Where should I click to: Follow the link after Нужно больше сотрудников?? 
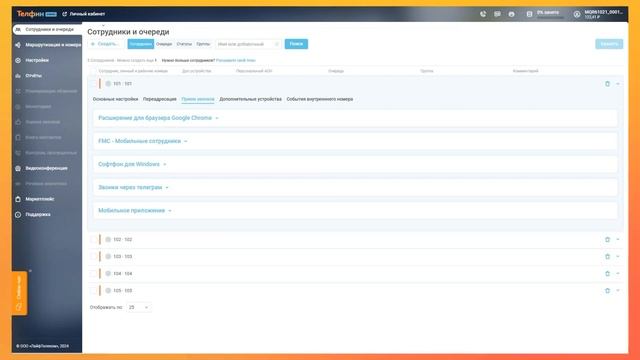[x=236, y=60]
